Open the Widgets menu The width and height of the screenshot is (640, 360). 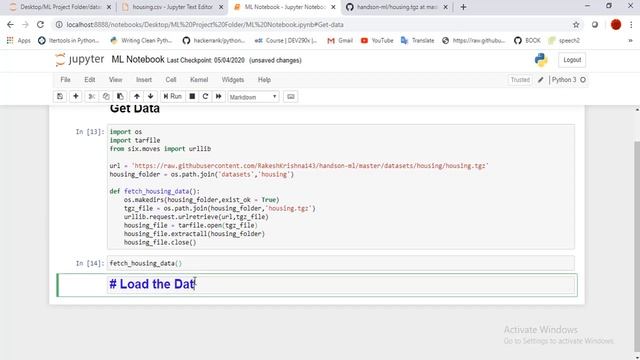(233, 80)
